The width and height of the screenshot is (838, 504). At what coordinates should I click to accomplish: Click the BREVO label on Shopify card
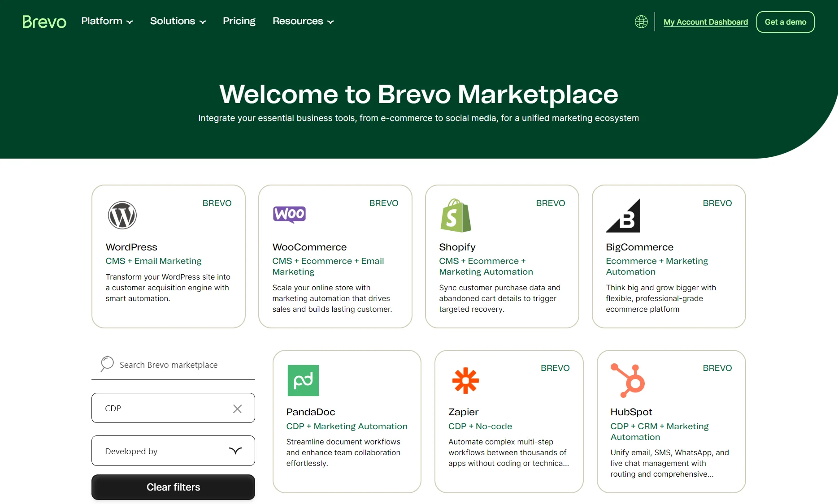point(551,203)
